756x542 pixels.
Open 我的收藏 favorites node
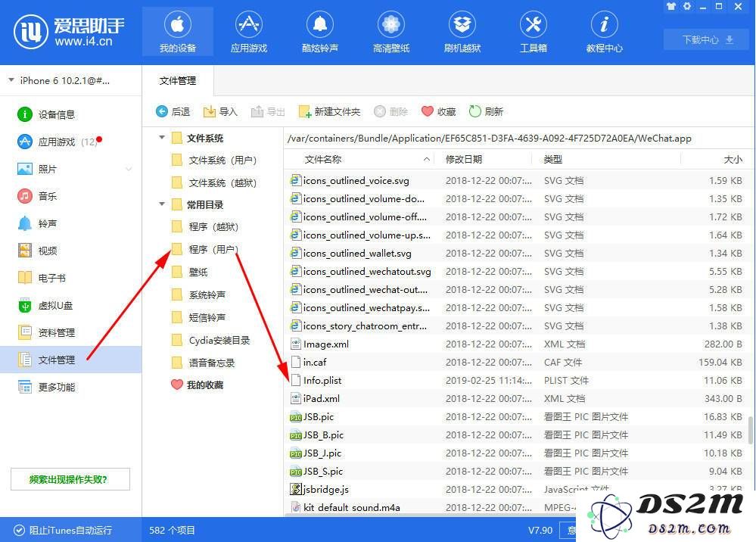click(x=198, y=385)
